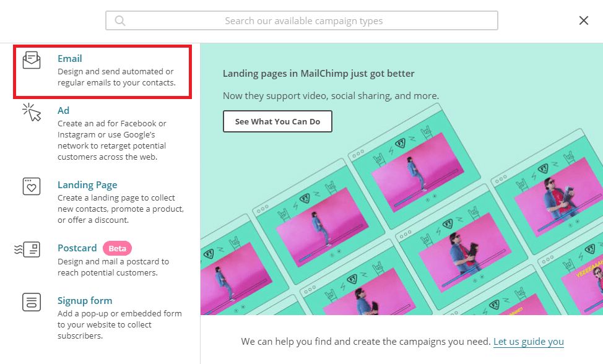The image size is (603, 364).
Task: Open the Landing Page campaign option
Action: (x=87, y=185)
